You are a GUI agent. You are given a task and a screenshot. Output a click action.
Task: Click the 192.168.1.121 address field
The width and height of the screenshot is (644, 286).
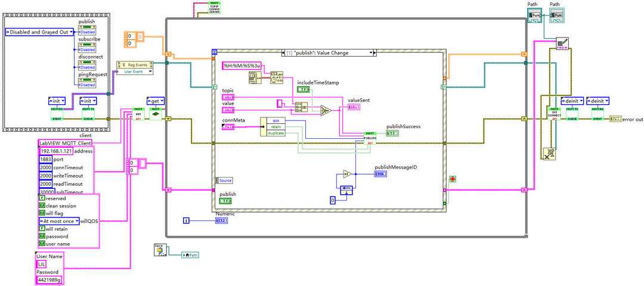(x=56, y=151)
